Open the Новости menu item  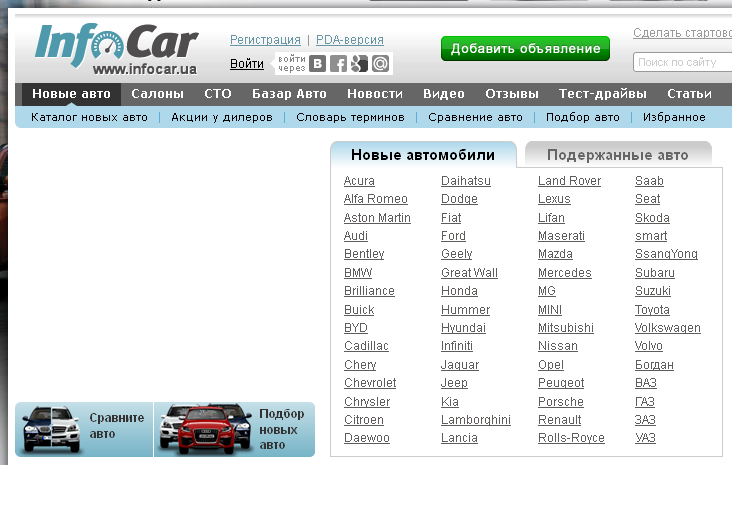point(374,94)
